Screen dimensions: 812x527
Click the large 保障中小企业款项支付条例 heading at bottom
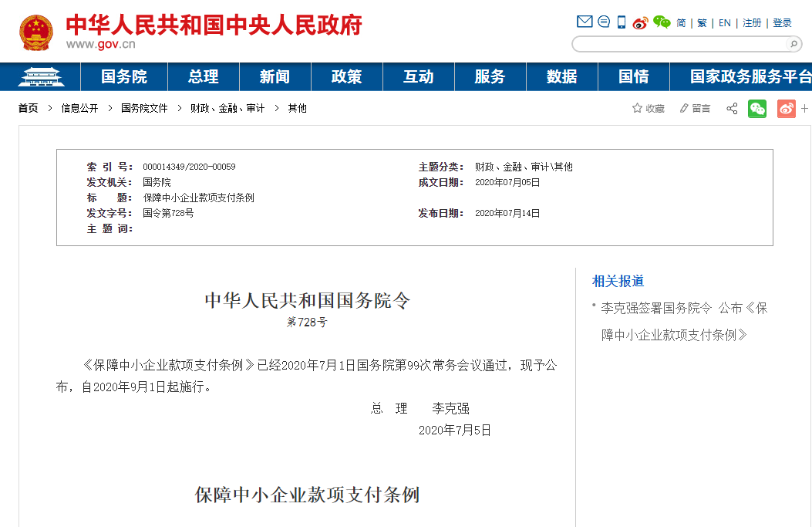(x=307, y=495)
